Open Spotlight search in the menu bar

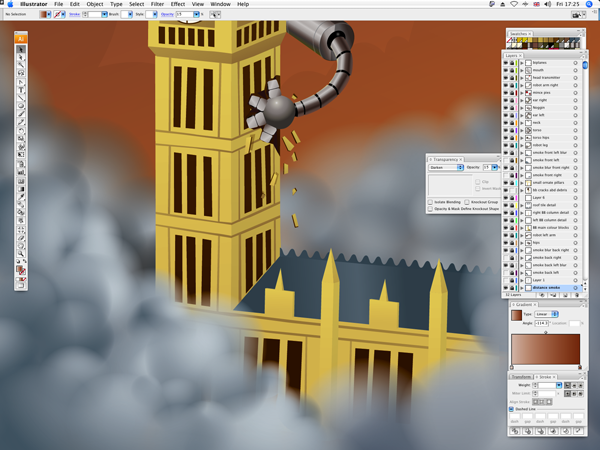(x=589, y=4)
